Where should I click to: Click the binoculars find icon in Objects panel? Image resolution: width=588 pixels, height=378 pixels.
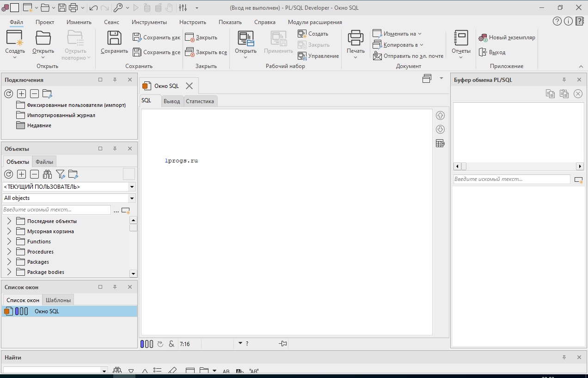(x=47, y=174)
